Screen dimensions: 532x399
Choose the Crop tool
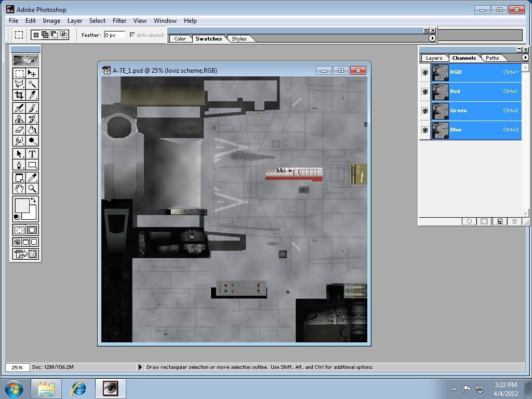[19, 95]
